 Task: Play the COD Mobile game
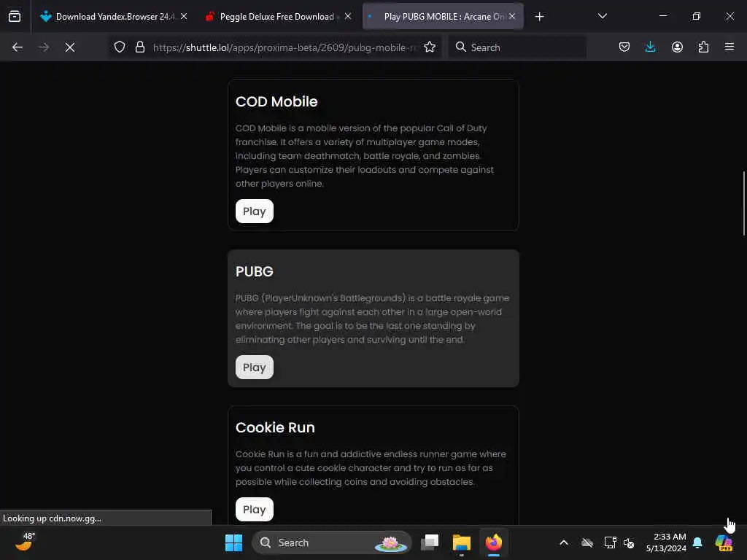click(x=255, y=211)
